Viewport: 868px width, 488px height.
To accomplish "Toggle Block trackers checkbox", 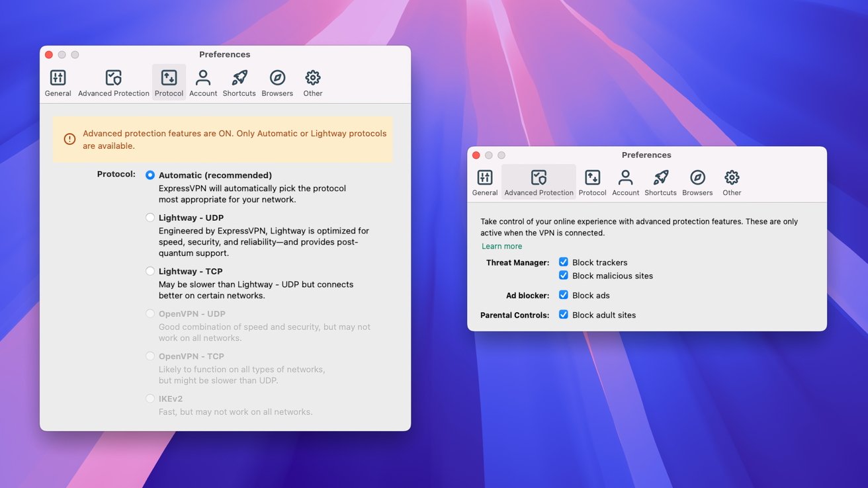I will (564, 262).
